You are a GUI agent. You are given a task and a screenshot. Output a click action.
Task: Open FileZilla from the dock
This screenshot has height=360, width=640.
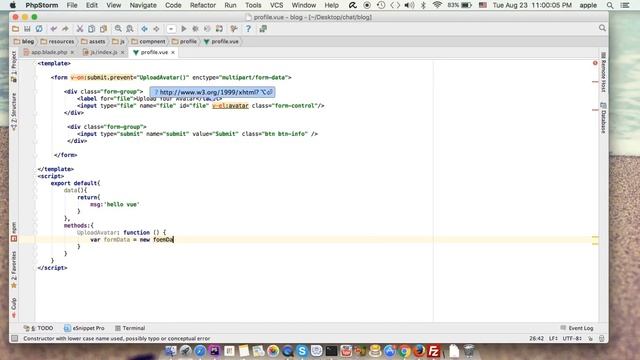click(433, 351)
